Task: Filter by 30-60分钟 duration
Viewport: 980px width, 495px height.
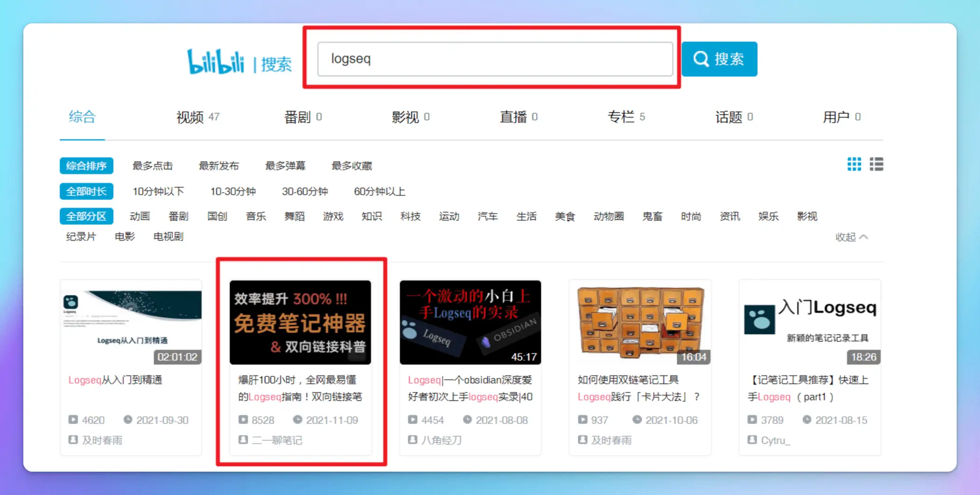Action: pyautogui.click(x=305, y=191)
